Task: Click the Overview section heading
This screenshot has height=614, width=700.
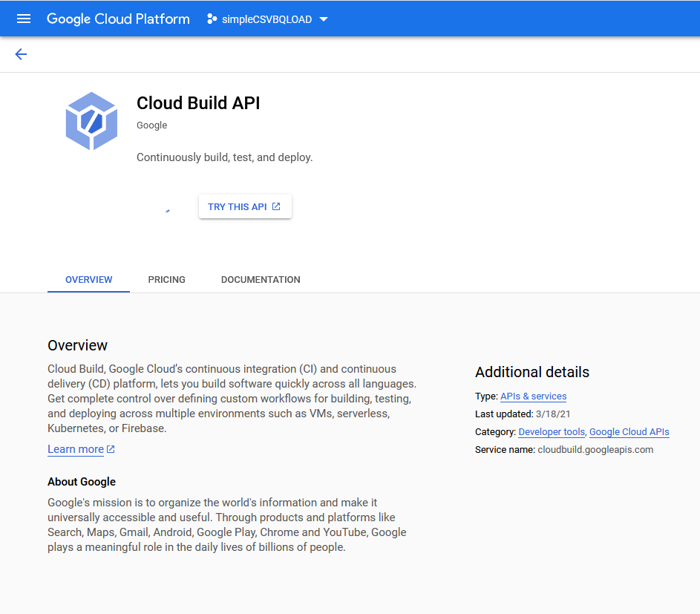Action: pos(78,345)
